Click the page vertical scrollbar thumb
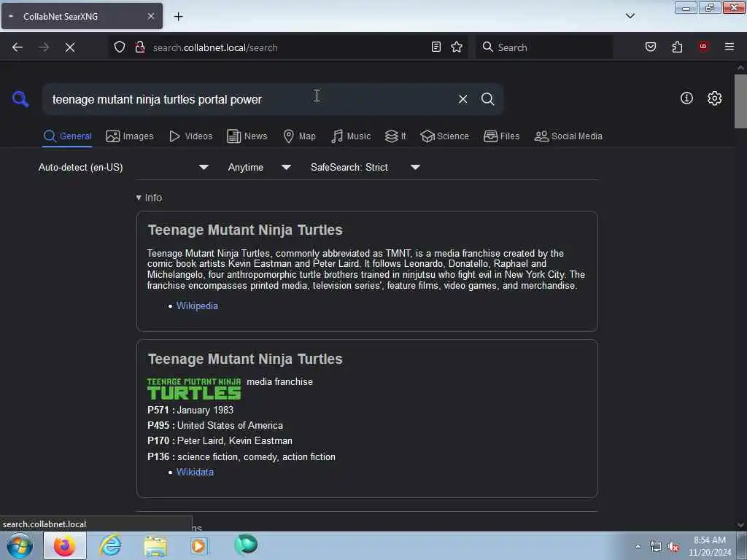The height and width of the screenshot is (560, 747). pyautogui.click(x=740, y=101)
